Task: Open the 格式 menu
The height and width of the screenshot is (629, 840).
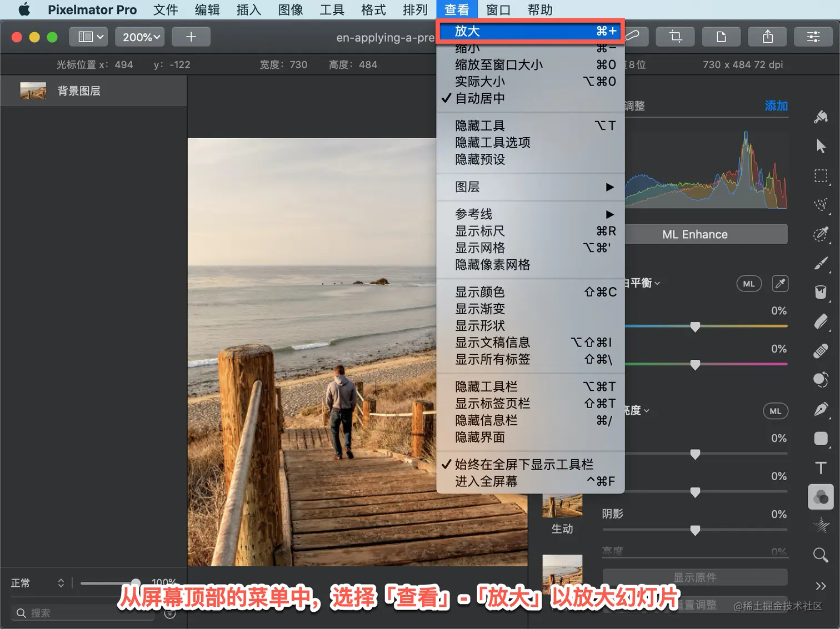Action: click(x=373, y=9)
